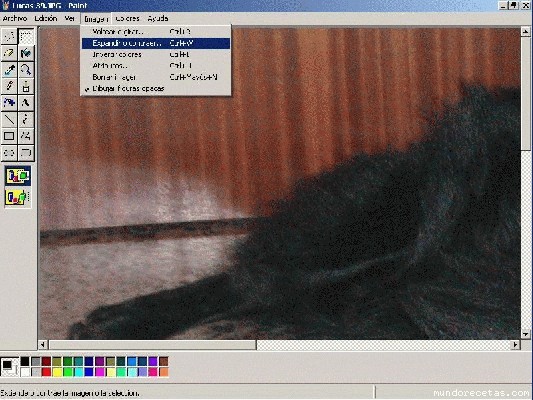The image size is (533, 400).
Task: Pick the Eyedropper color picker tool
Action: point(9,69)
